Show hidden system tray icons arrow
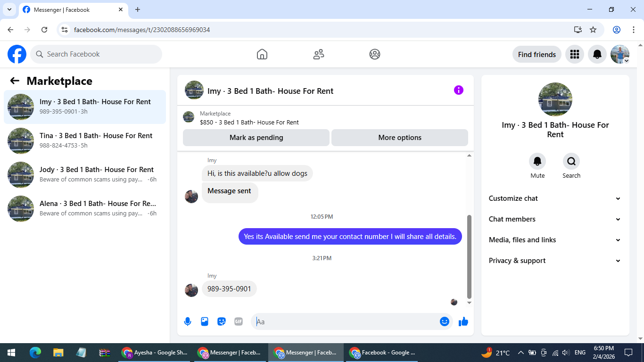Screen dimensions: 644x362 click(521, 353)
